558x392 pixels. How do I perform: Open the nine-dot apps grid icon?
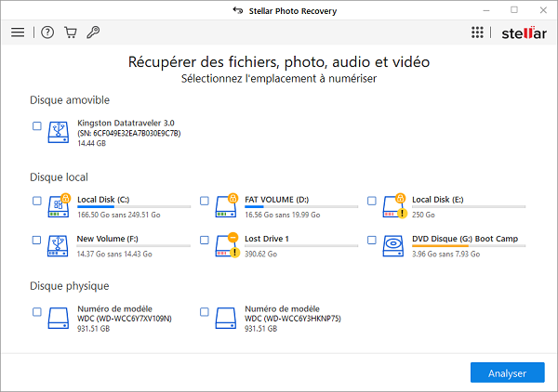tap(477, 33)
